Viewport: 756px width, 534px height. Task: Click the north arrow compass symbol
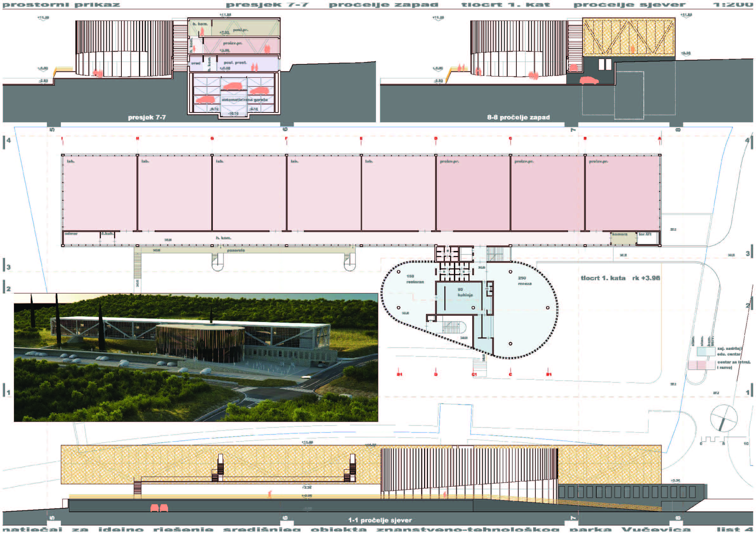723,419
